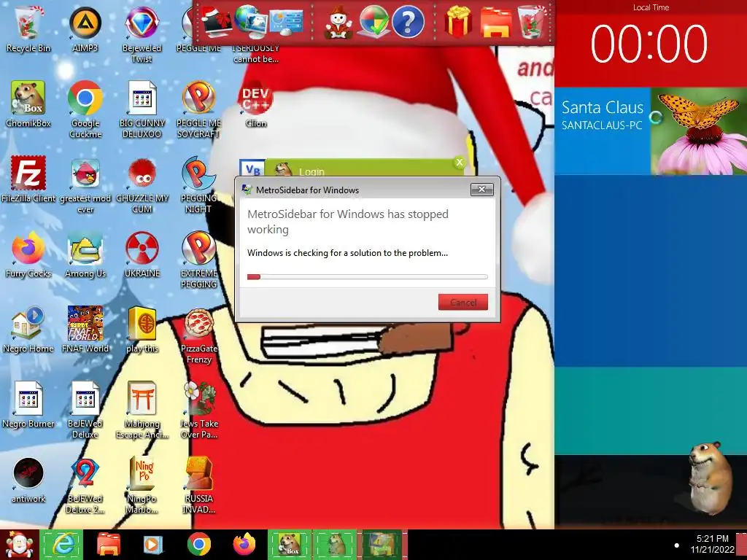Open the red folder icon in top dock
This screenshot has height=560, width=747.
click(x=495, y=22)
